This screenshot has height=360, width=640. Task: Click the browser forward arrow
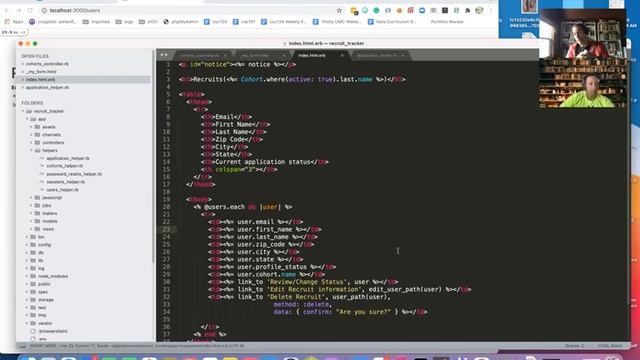pos(18,10)
